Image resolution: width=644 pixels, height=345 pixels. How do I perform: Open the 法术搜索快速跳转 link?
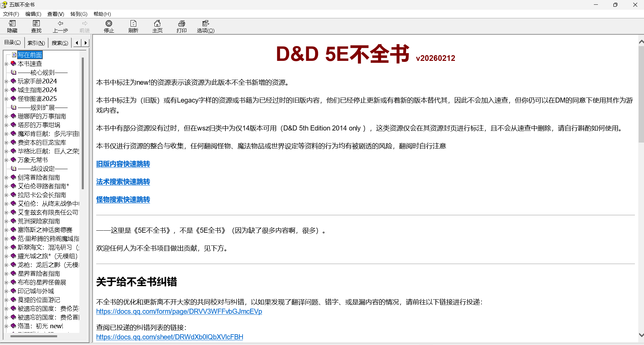[x=123, y=182]
